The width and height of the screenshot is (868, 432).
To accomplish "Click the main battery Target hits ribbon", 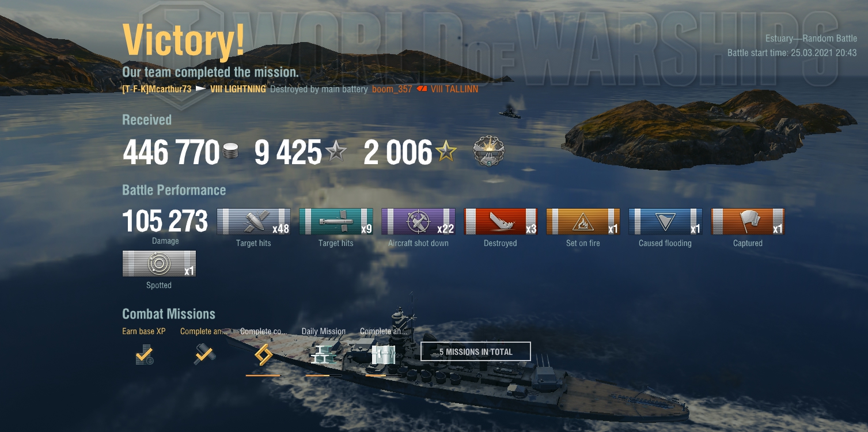I will [253, 222].
